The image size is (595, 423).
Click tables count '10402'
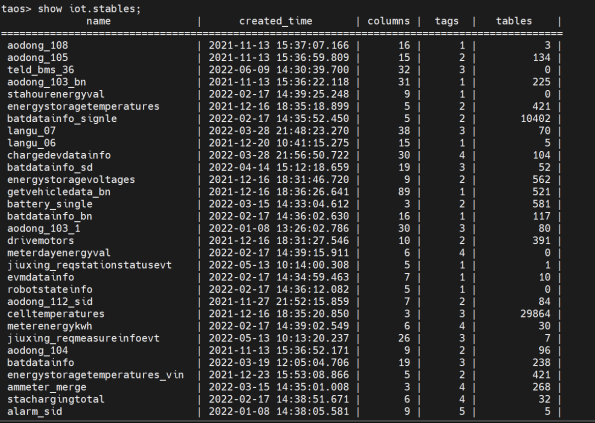tap(535, 118)
